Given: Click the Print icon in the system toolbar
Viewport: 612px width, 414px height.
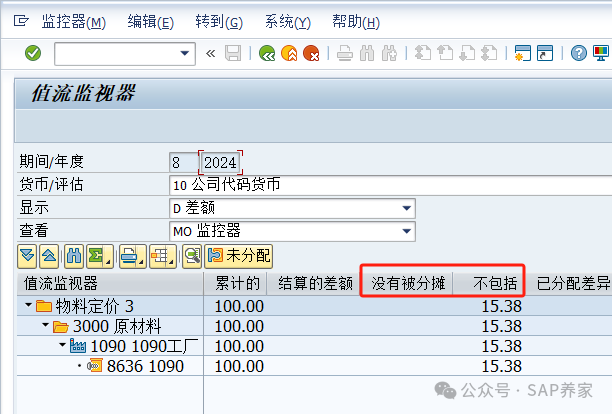Looking at the screenshot, I should (345, 53).
